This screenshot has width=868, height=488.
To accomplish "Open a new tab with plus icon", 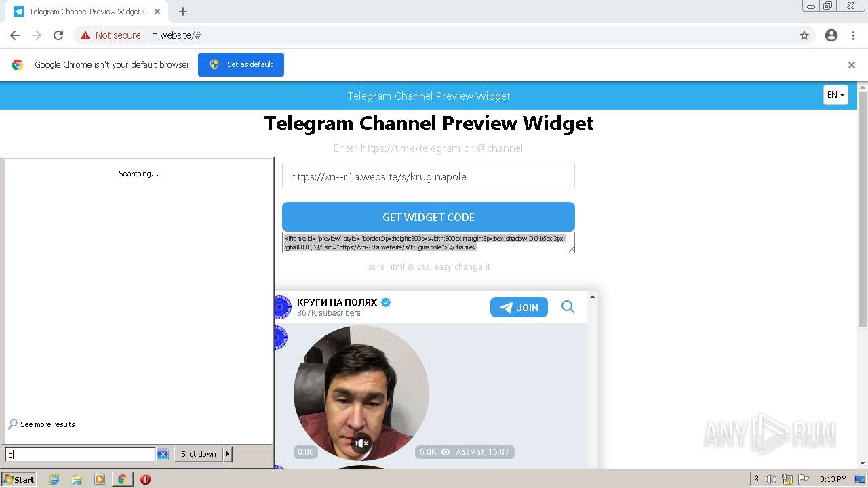I will click(x=183, y=12).
